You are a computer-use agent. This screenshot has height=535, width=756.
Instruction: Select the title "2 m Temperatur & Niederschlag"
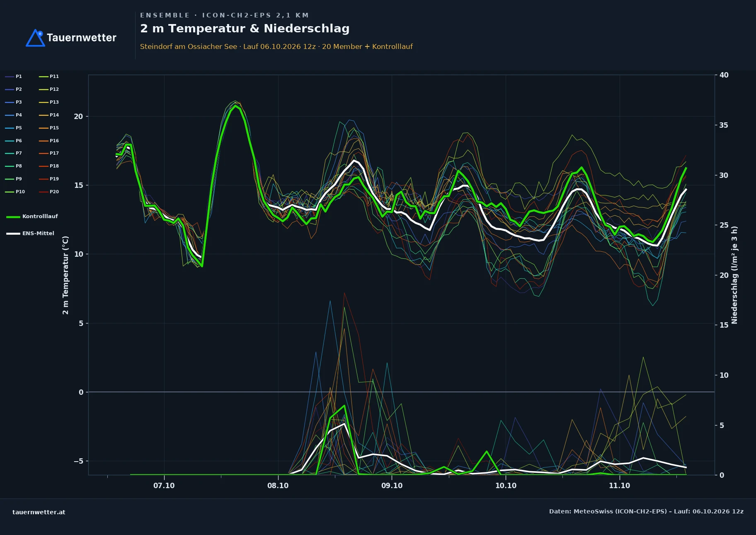(245, 29)
